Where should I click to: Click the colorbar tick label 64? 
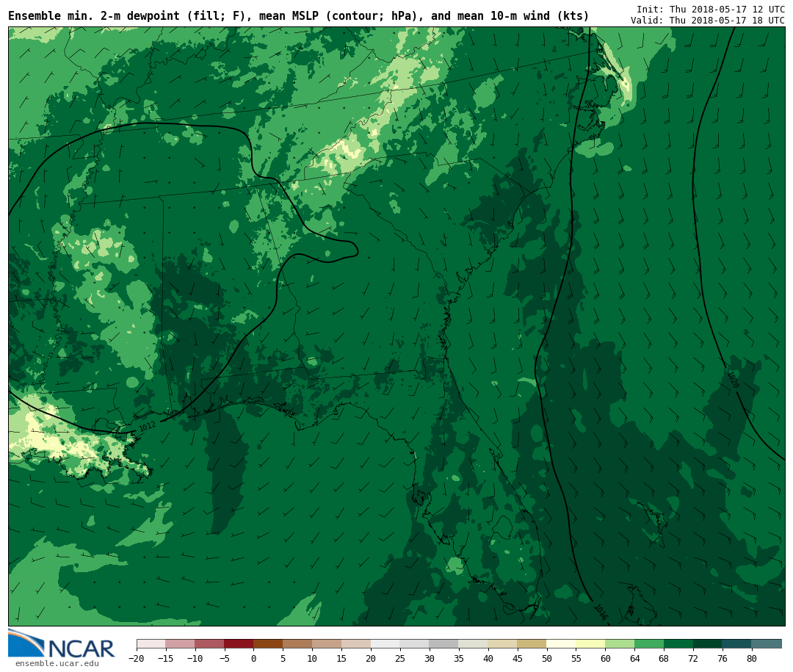[x=634, y=658]
